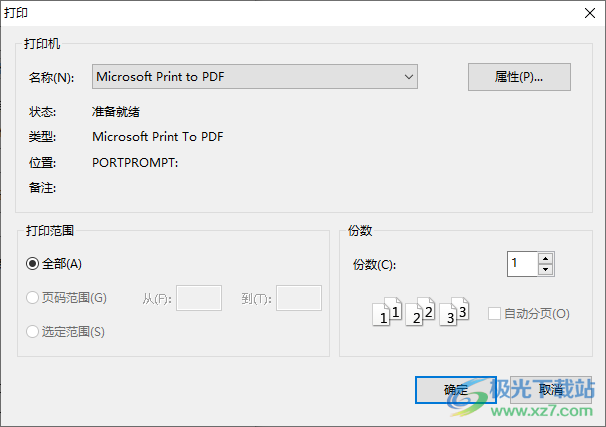The image size is (606, 427).
Task: Close the 打印 dialog window
Action: click(x=590, y=13)
